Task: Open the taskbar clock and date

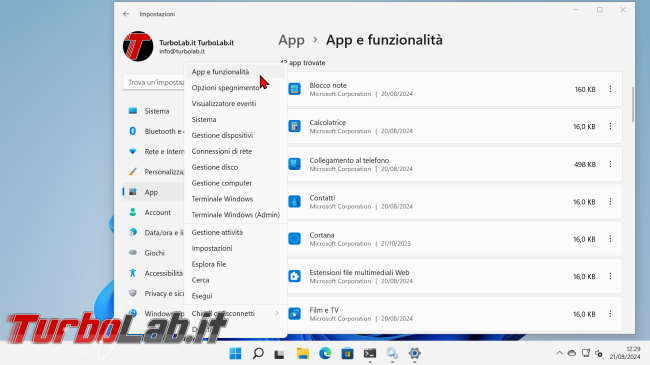Action: (x=625, y=353)
